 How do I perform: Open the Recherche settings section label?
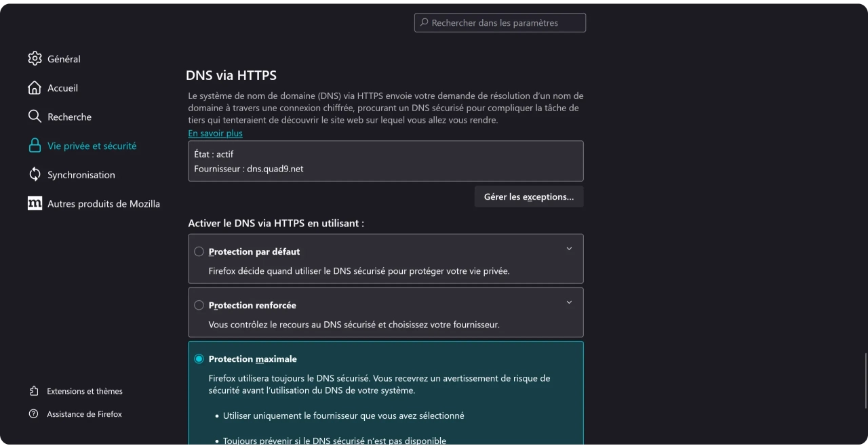(x=69, y=117)
